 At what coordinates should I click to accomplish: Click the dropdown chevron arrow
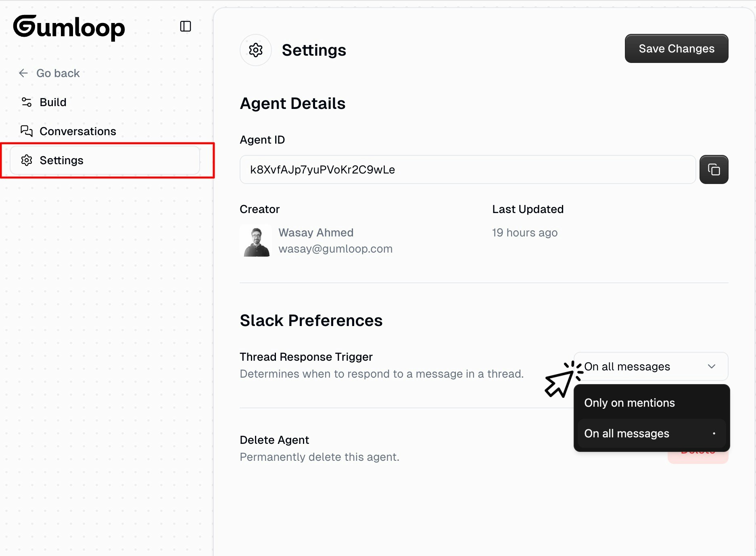pyautogui.click(x=712, y=366)
